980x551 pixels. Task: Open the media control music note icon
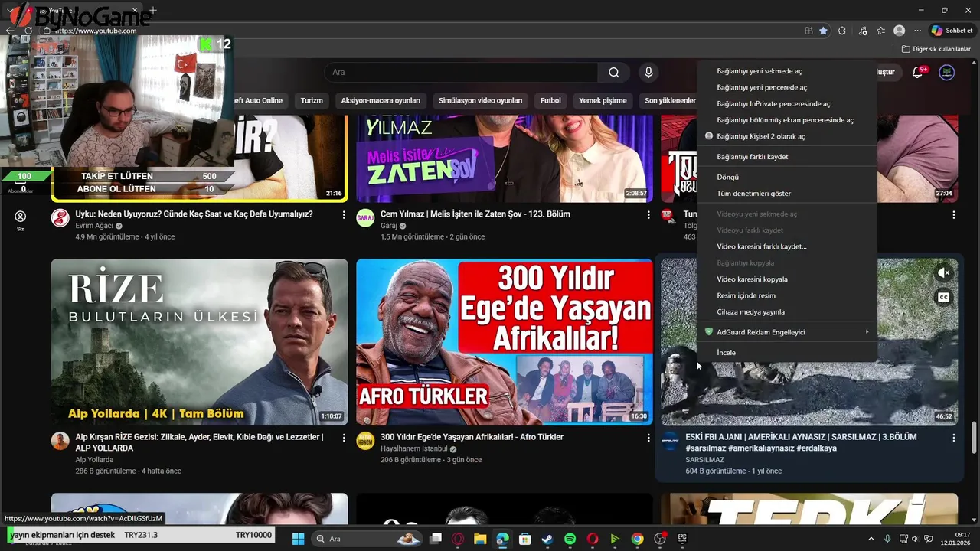click(863, 31)
